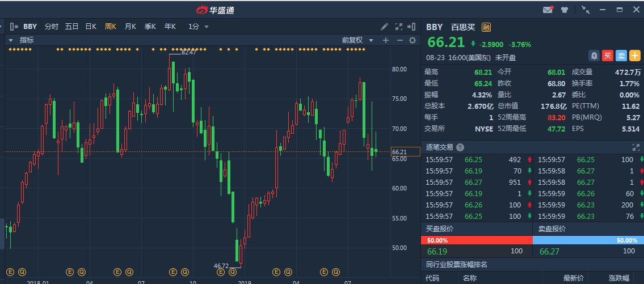
Task: Select the 卖盘报价 header
Action: point(552,229)
